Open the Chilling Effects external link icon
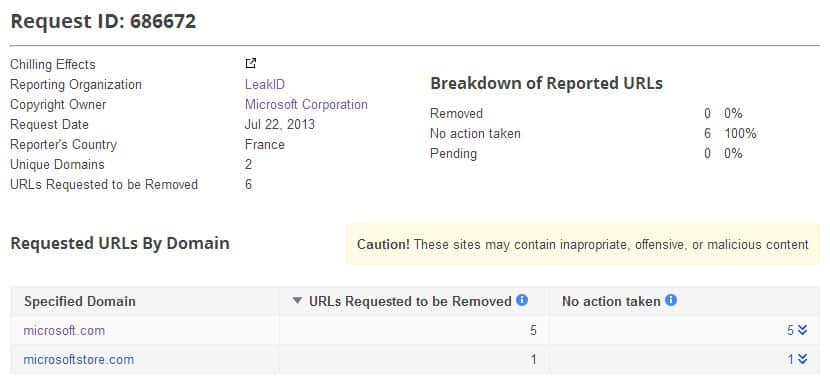Viewport: 830px width, 381px height. tap(251, 64)
